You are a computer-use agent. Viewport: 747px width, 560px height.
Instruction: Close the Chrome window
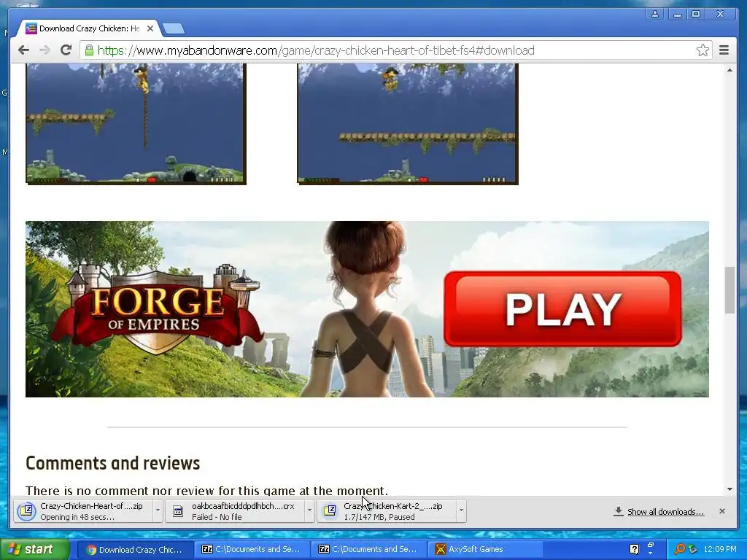coord(720,14)
